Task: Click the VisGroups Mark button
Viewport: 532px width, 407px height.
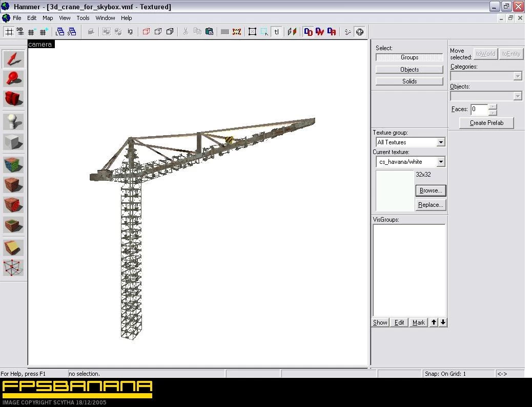Action: pyautogui.click(x=418, y=323)
